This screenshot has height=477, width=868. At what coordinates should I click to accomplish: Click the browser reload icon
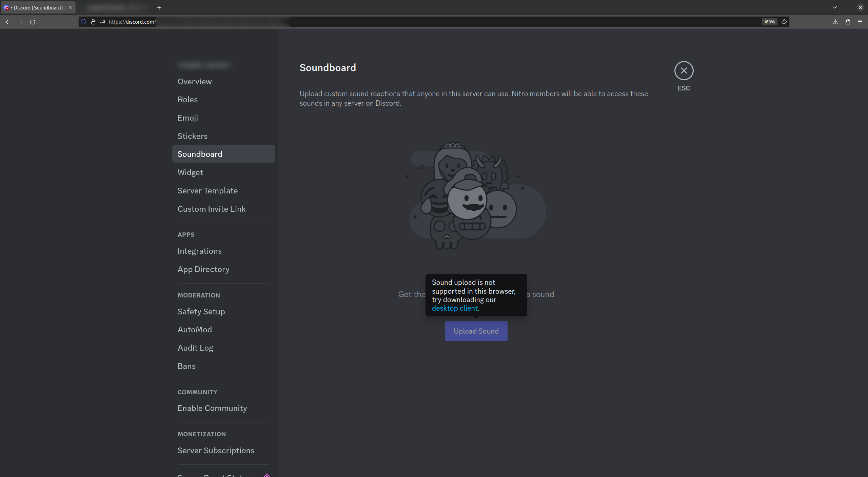[33, 22]
